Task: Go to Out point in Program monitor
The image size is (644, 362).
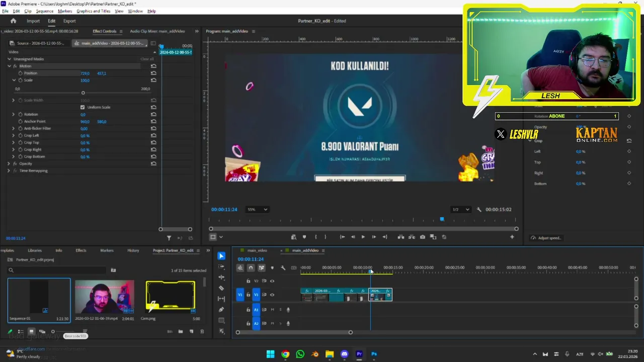Action: pos(385,237)
